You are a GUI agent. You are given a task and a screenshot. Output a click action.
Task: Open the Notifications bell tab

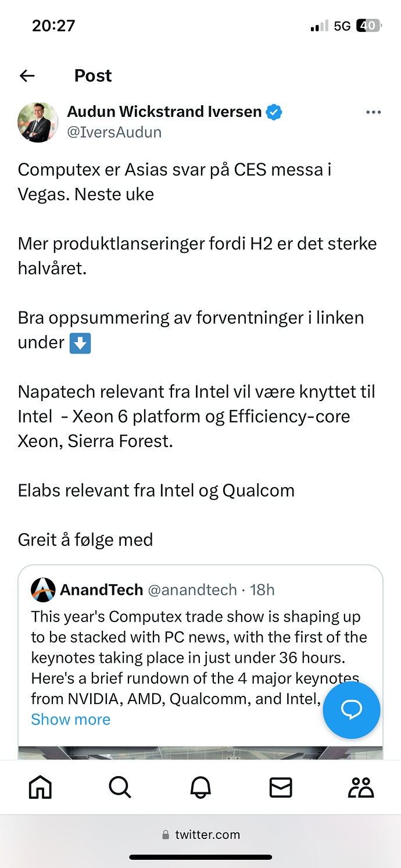click(x=201, y=787)
